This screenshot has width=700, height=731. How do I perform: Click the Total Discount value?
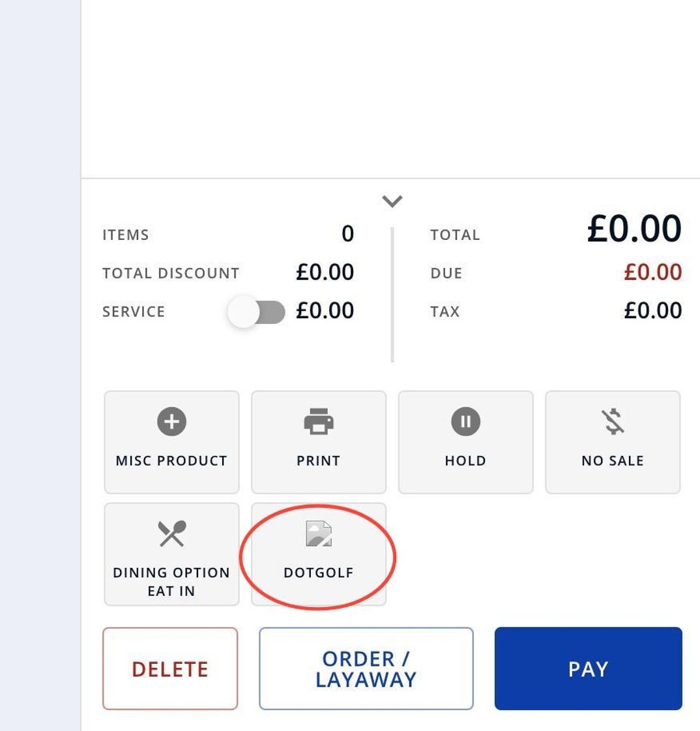325,273
